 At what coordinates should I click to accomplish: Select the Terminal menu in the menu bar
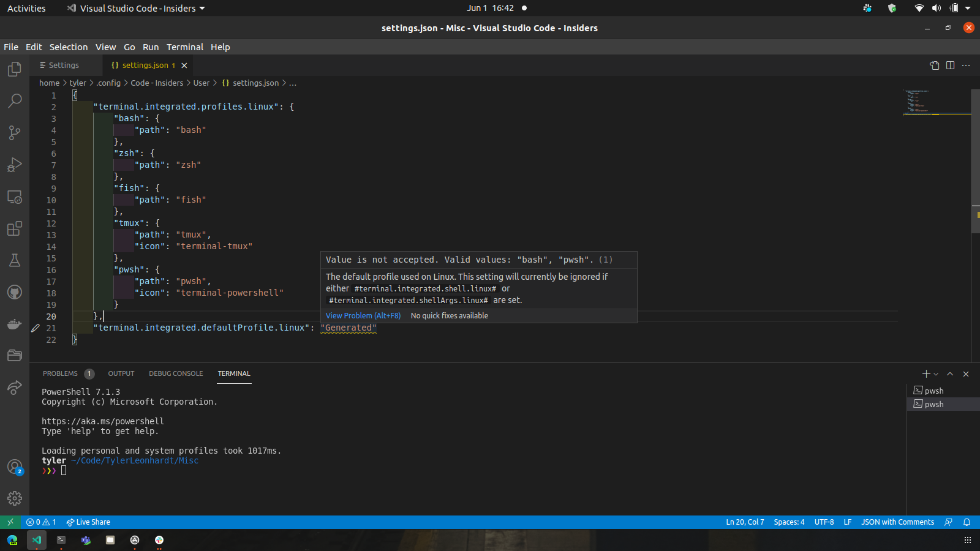click(x=184, y=47)
